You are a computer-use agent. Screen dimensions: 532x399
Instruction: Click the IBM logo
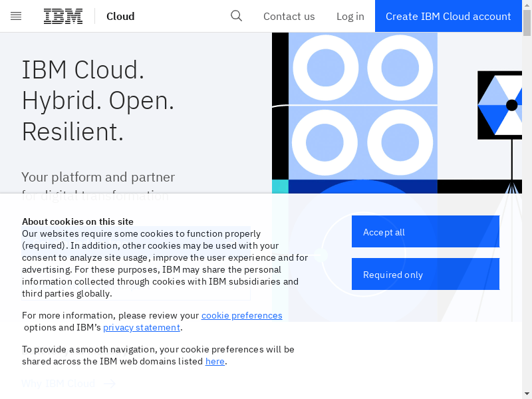click(63, 16)
